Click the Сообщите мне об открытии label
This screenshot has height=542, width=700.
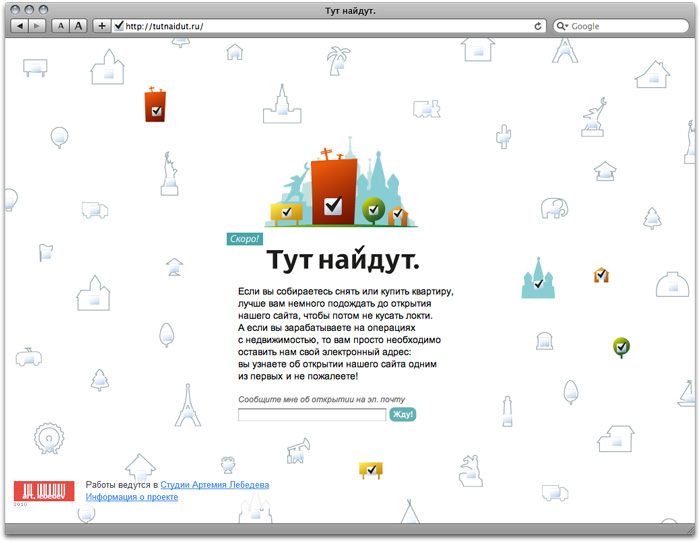(x=321, y=400)
